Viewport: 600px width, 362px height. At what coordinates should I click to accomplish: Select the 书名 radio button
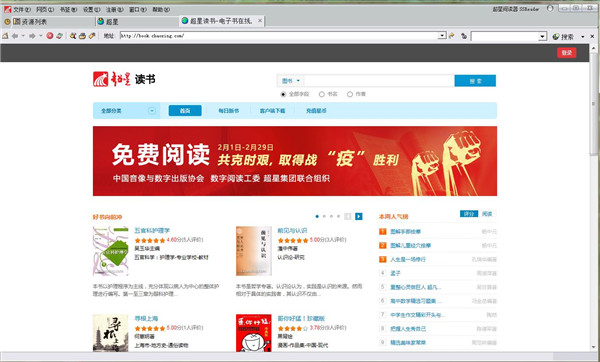click(321, 94)
